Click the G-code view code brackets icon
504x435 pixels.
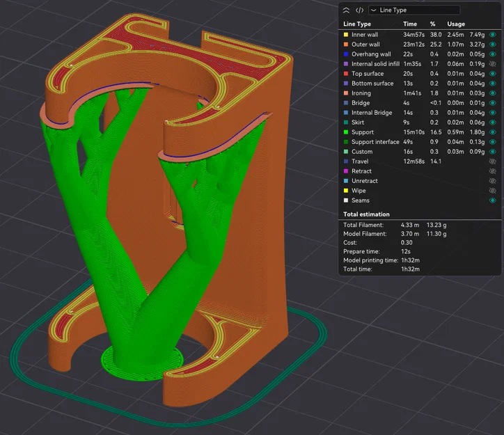tap(359, 10)
